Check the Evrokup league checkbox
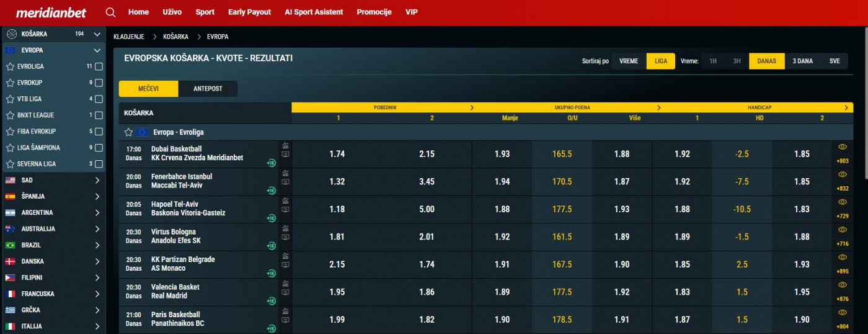The image size is (868, 334). [99, 83]
